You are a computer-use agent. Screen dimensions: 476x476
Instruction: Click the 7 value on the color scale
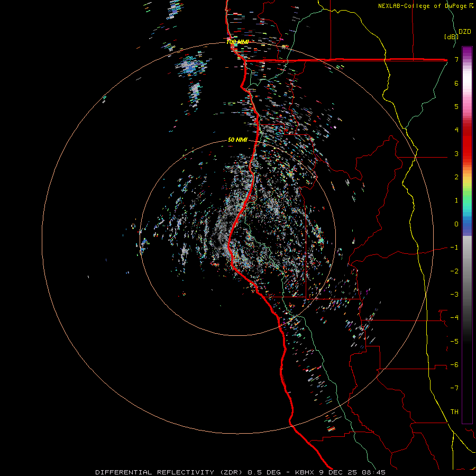click(x=456, y=59)
